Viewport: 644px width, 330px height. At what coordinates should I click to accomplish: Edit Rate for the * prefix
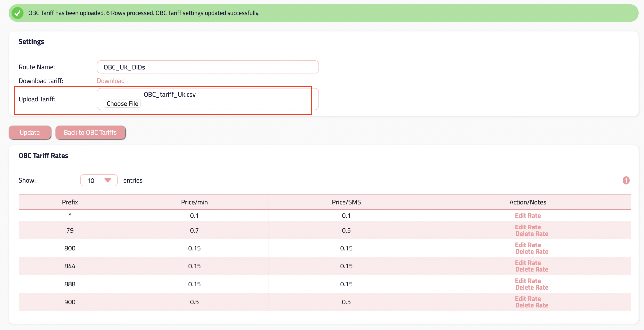pos(527,215)
